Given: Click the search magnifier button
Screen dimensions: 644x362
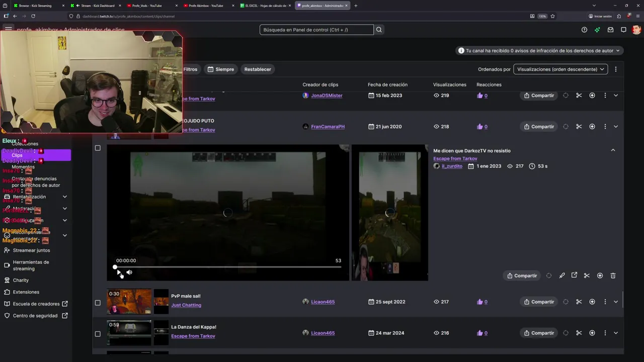Looking at the screenshot, I should click(379, 30).
